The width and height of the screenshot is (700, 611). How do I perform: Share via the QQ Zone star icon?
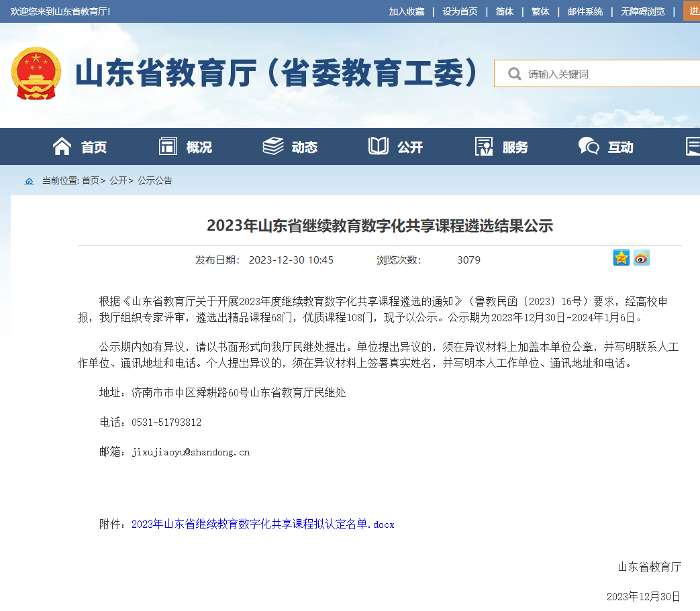coord(621,258)
